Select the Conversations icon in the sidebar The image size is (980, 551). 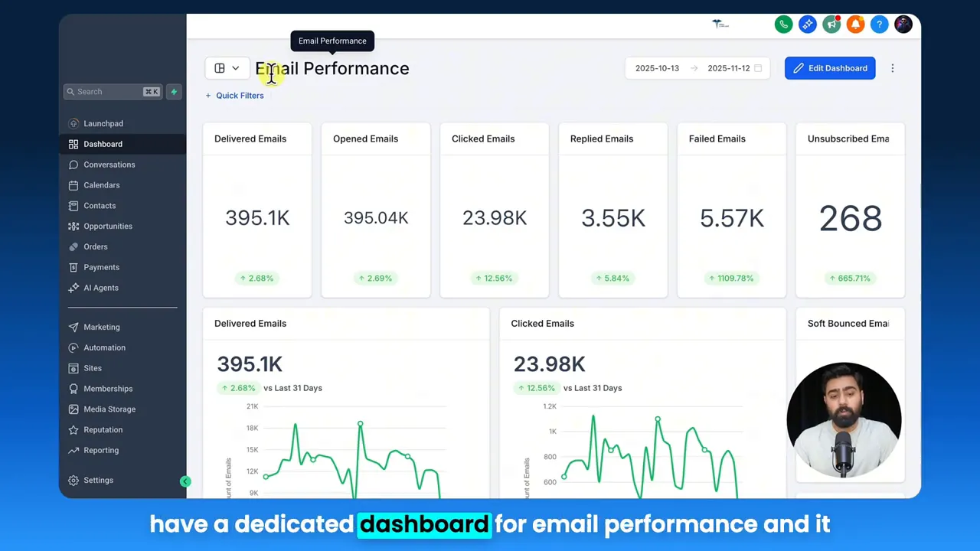(x=73, y=165)
